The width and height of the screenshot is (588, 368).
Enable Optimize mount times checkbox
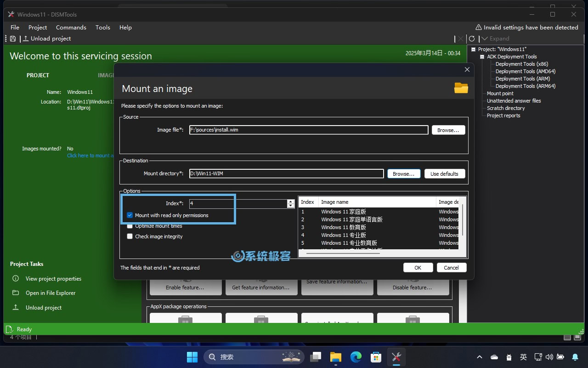[x=130, y=226]
